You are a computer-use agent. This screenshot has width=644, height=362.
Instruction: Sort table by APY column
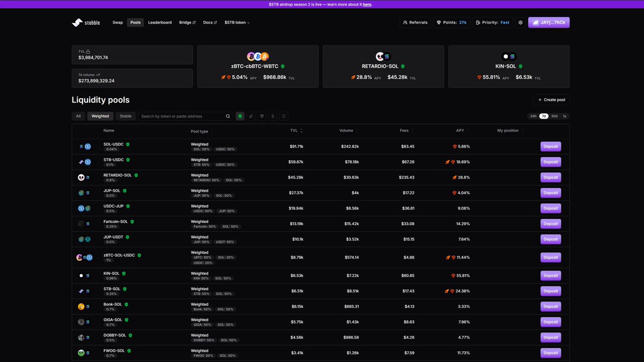(x=462, y=131)
